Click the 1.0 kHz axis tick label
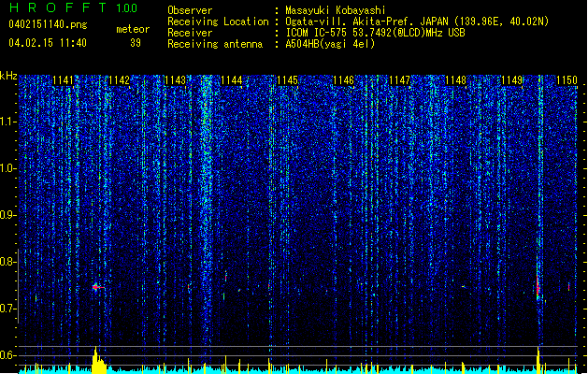 [7, 168]
